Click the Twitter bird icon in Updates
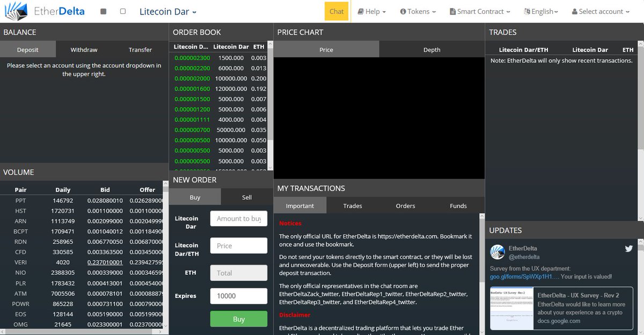 (629, 249)
